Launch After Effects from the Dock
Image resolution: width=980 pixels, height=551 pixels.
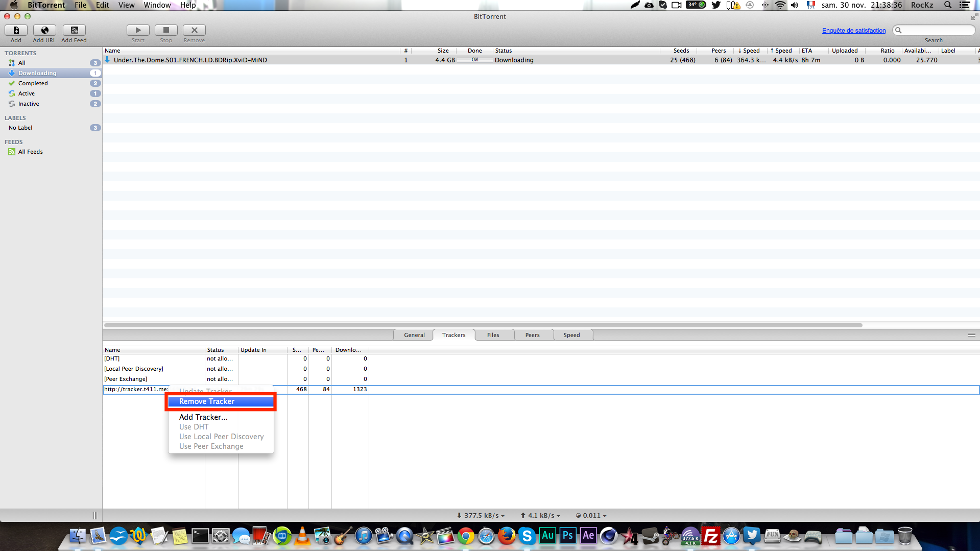coord(588,536)
